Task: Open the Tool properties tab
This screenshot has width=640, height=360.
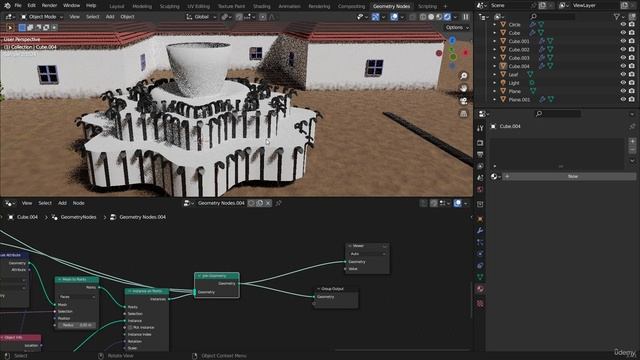Action: pyautogui.click(x=480, y=129)
